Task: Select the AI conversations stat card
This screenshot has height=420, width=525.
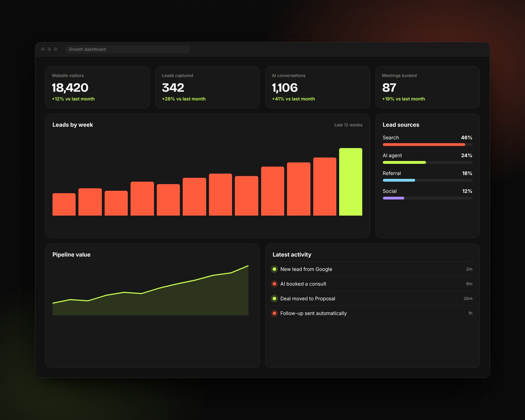Action: click(317, 87)
